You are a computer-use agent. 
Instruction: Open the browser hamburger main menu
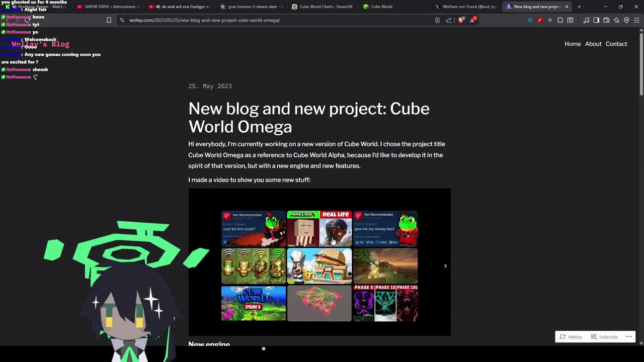636,20
